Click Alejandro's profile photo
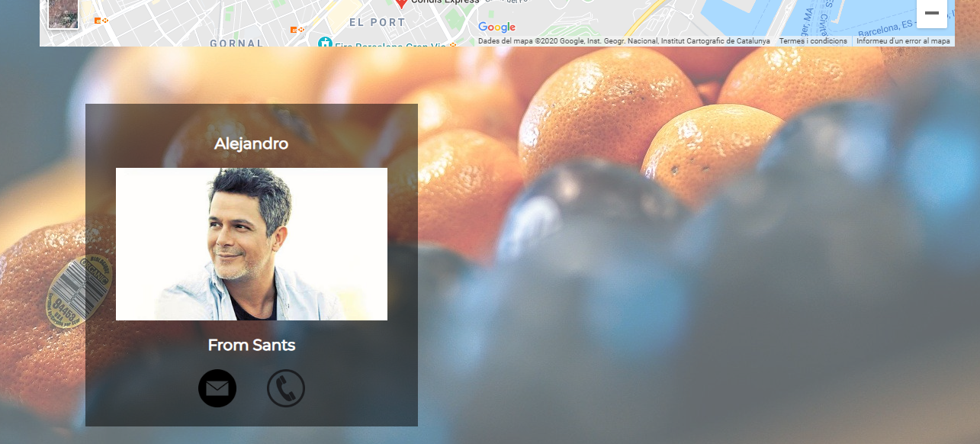This screenshot has height=444, width=980. pos(252,244)
